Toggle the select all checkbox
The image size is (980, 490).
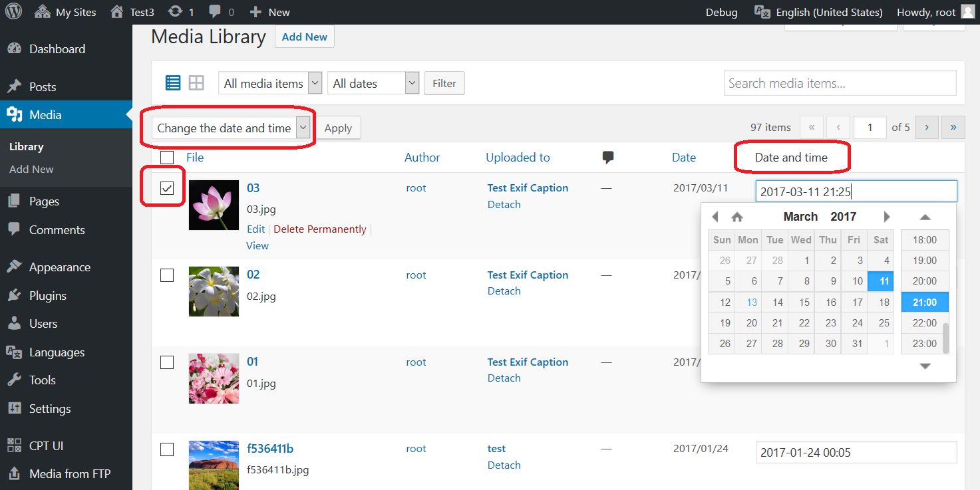(167, 158)
